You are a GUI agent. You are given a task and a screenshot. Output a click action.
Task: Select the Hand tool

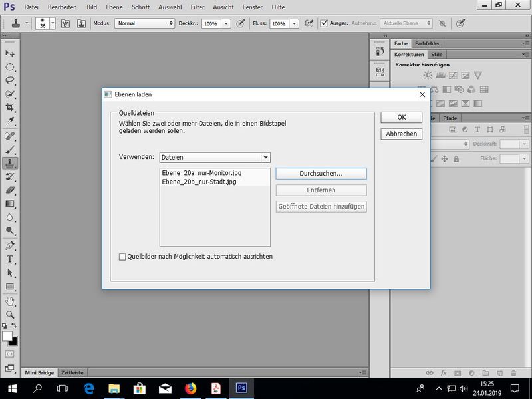[x=10, y=301]
